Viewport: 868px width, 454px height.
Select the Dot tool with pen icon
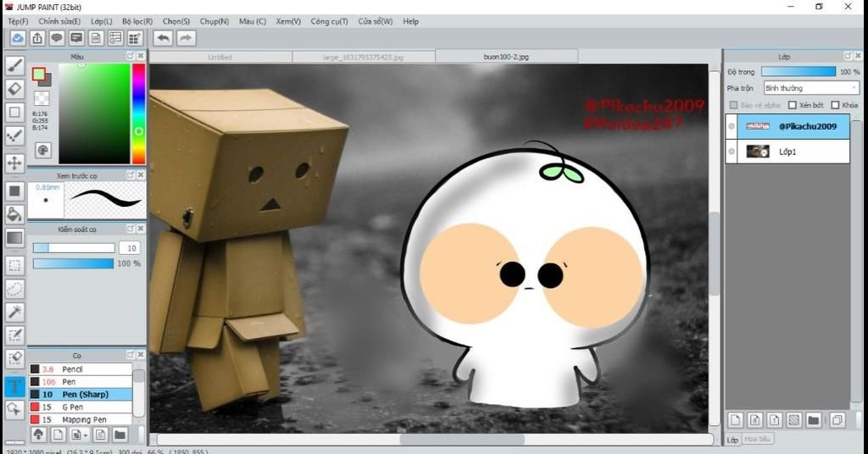click(14, 136)
